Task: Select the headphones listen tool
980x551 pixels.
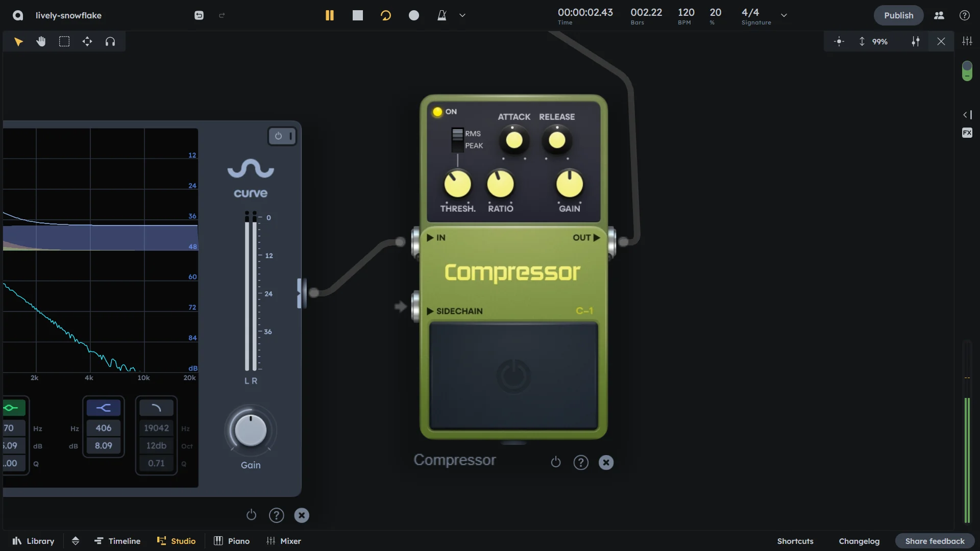Action: tap(110, 41)
